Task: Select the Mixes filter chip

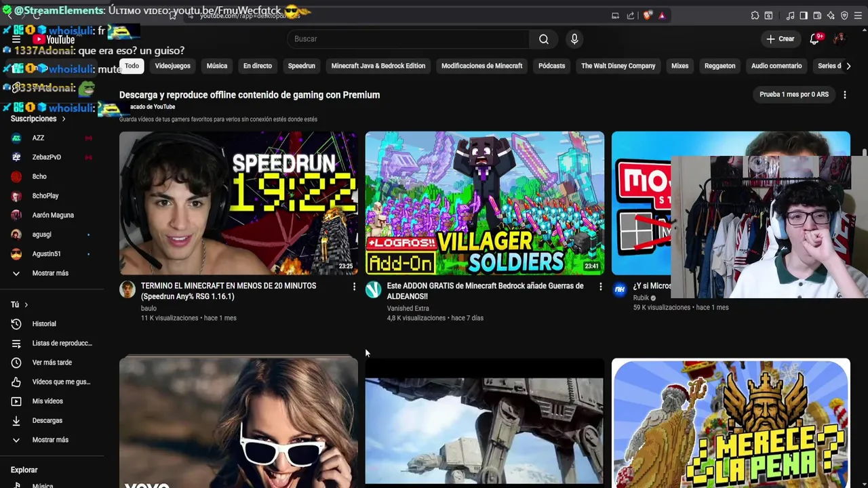Action: click(680, 66)
